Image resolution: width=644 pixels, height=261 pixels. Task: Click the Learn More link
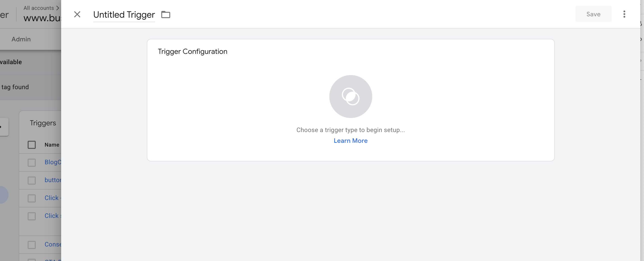(x=350, y=141)
